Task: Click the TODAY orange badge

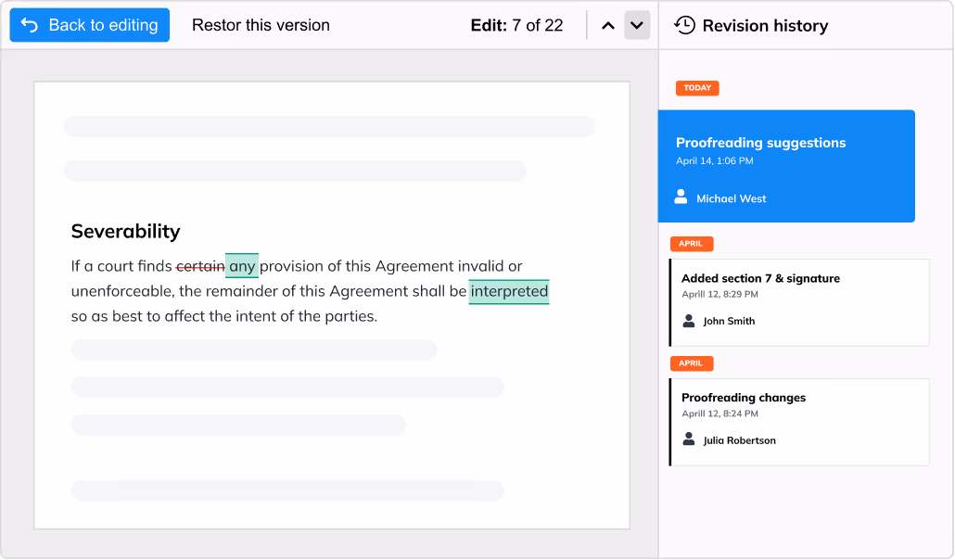Action: (697, 88)
